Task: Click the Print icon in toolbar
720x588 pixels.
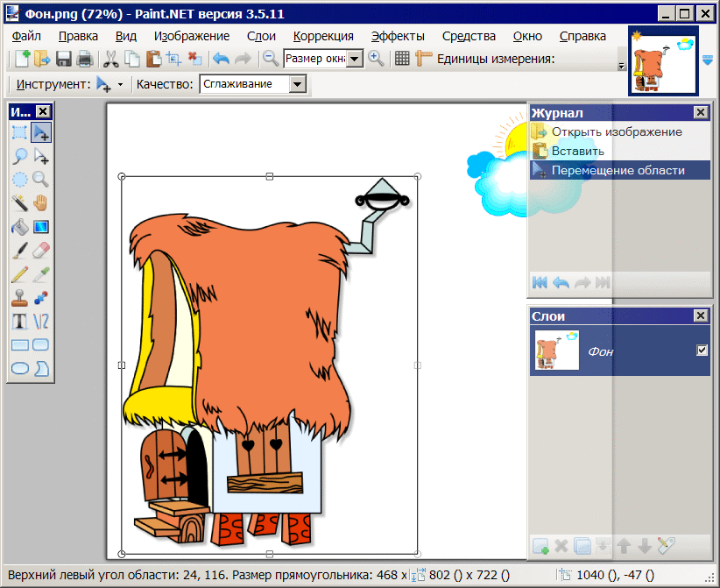Action: pyautogui.click(x=85, y=59)
